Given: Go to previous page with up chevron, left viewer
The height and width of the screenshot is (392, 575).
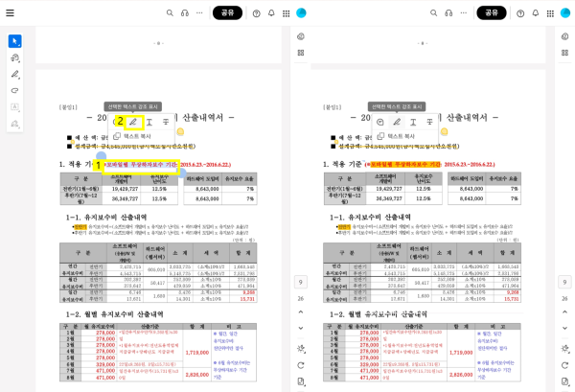Looking at the screenshot, I should point(301,312).
